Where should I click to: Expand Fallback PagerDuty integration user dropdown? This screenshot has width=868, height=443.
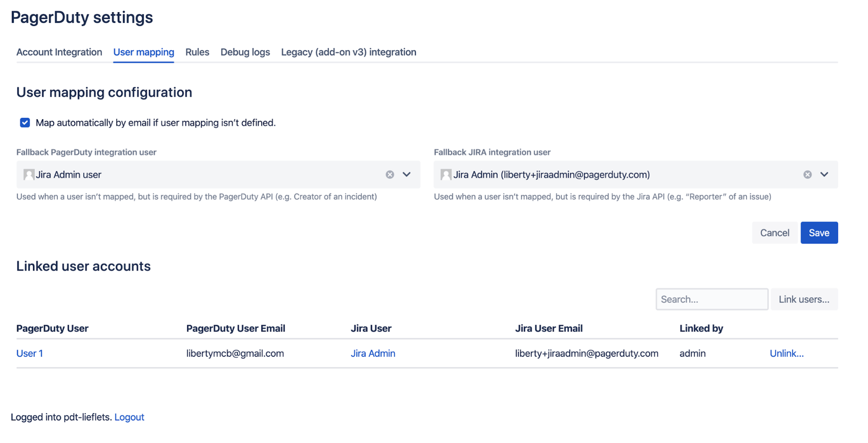(406, 175)
